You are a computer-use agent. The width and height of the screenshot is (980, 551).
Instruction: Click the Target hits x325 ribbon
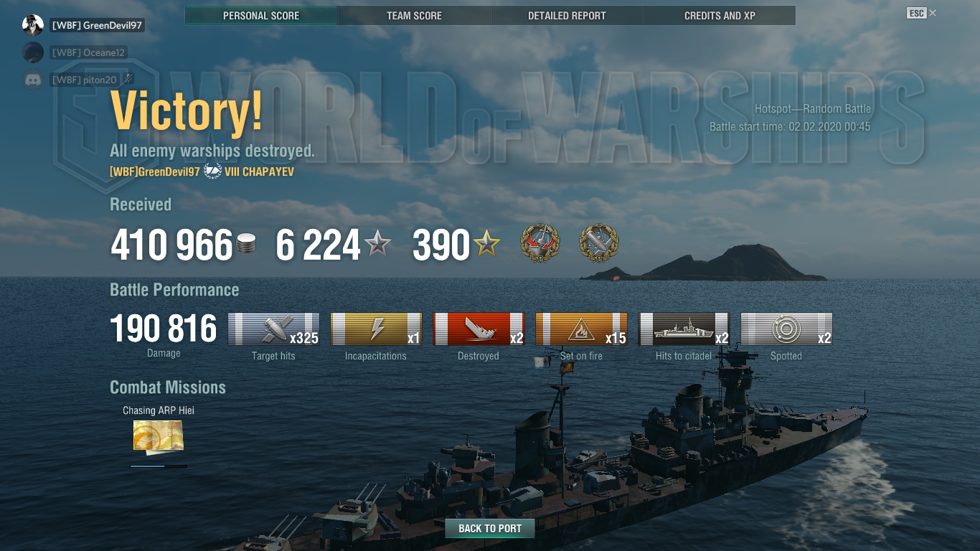pyautogui.click(x=273, y=329)
